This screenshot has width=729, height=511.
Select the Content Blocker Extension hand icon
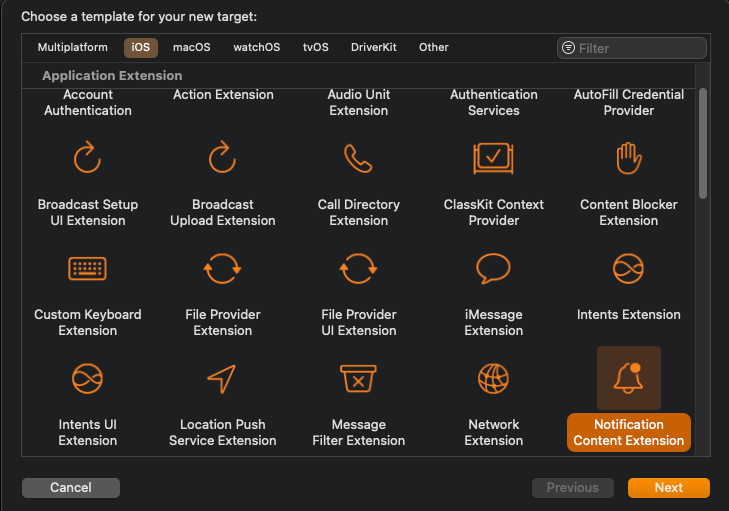629,158
